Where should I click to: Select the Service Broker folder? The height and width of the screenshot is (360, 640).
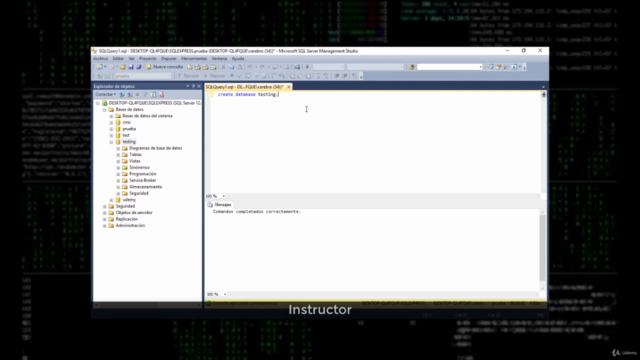142,180
